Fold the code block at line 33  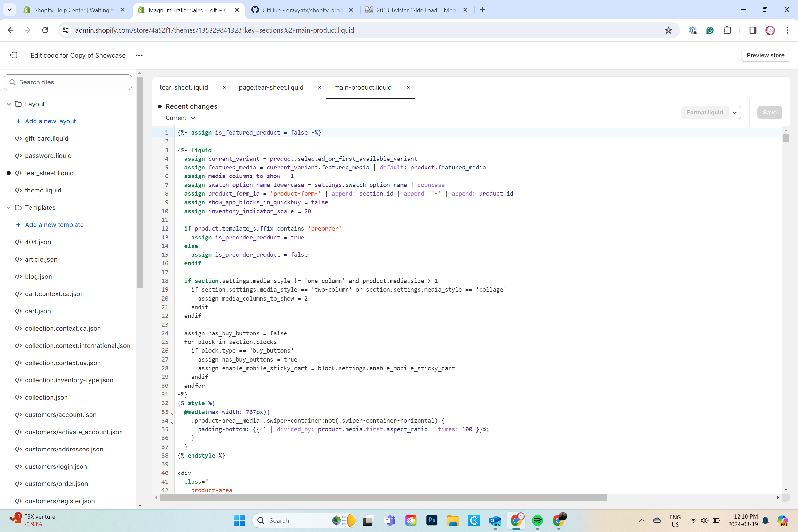pyautogui.click(x=172, y=413)
